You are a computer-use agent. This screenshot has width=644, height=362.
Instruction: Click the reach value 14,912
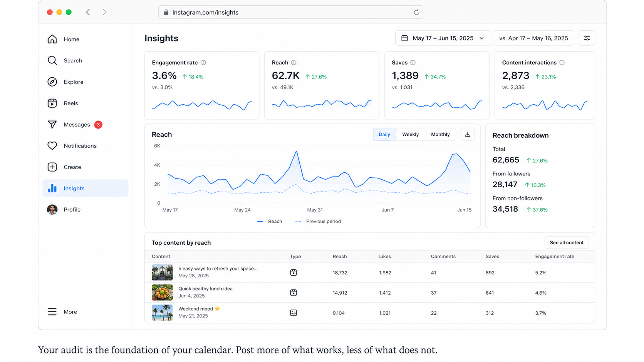[x=340, y=293]
